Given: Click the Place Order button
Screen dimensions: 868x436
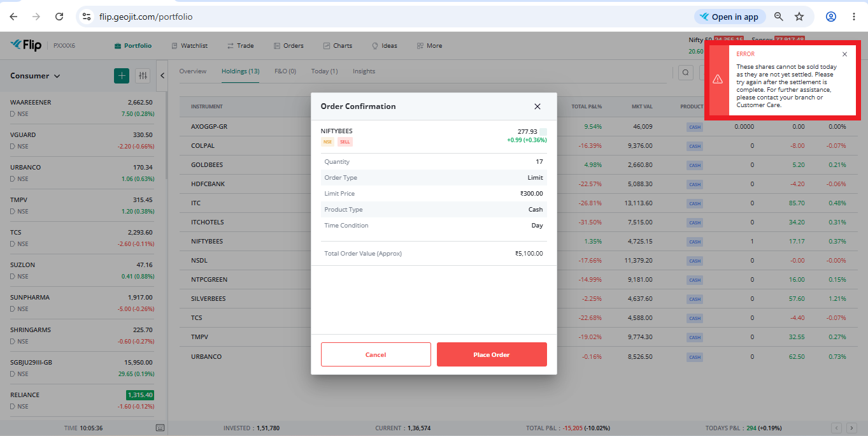Looking at the screenshot, I should tap(492, 354).
